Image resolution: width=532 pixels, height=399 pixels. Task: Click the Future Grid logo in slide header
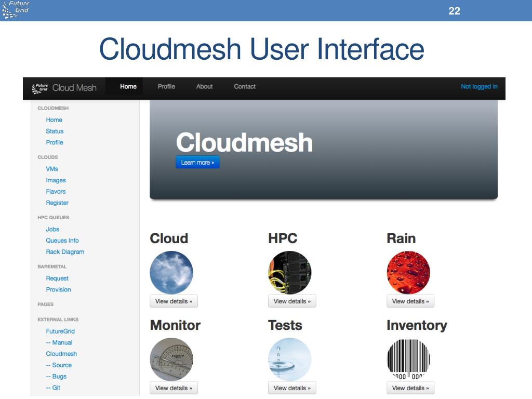(x=15, y=9)
